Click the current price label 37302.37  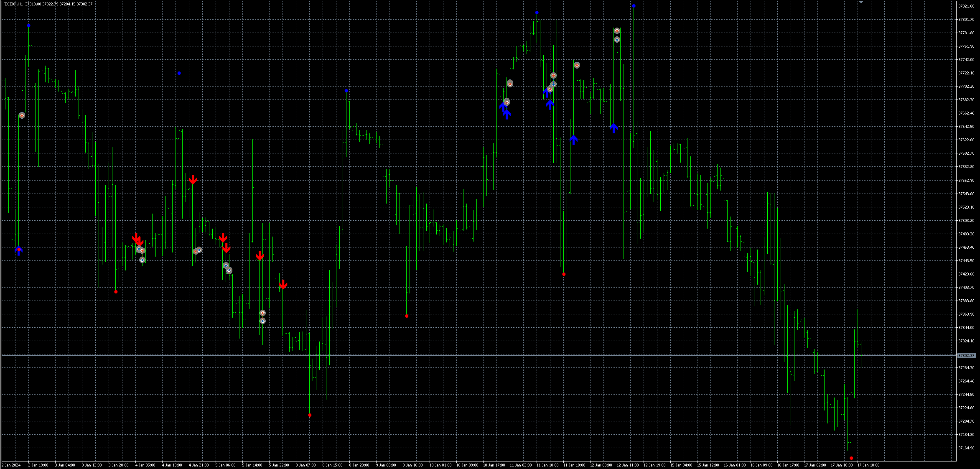966,355
